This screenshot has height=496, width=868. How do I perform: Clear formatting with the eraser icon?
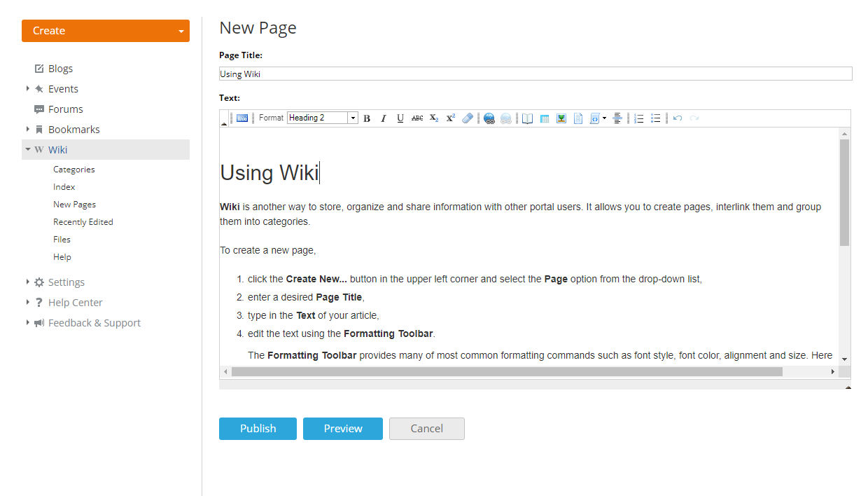468,118
